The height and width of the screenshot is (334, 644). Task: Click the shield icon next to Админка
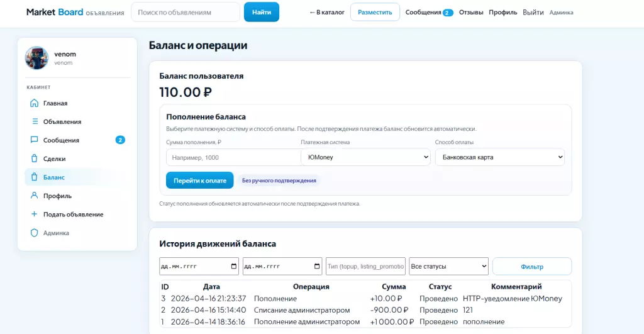click(35, 233)
